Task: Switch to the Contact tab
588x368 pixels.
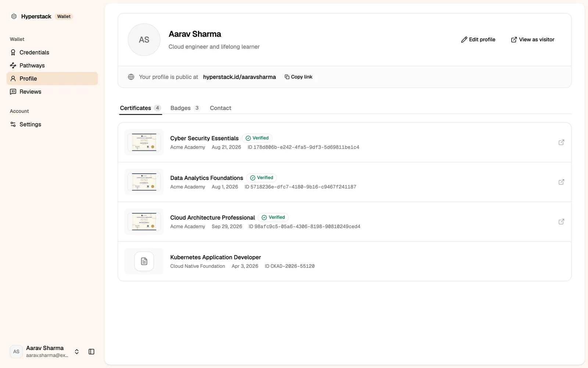Action: (220, 108)
